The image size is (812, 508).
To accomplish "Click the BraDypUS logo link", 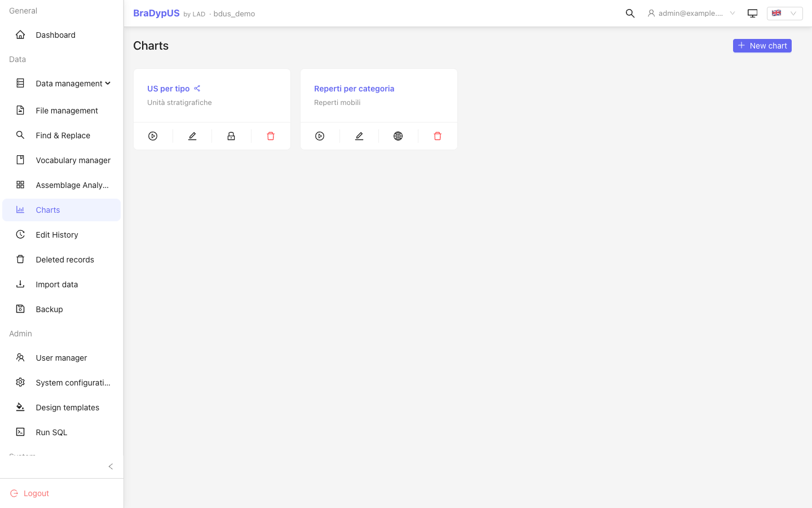I will coord(156,13).
